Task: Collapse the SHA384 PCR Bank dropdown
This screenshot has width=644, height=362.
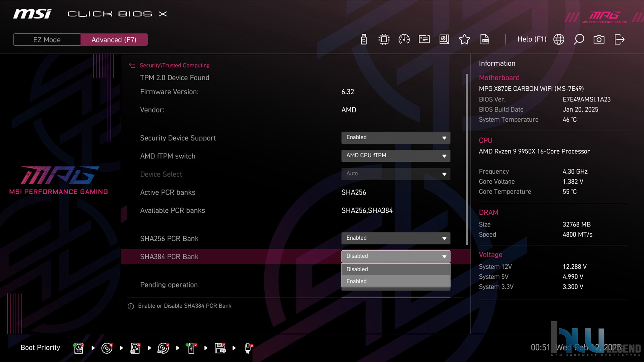Action: (x=396, y=256)
